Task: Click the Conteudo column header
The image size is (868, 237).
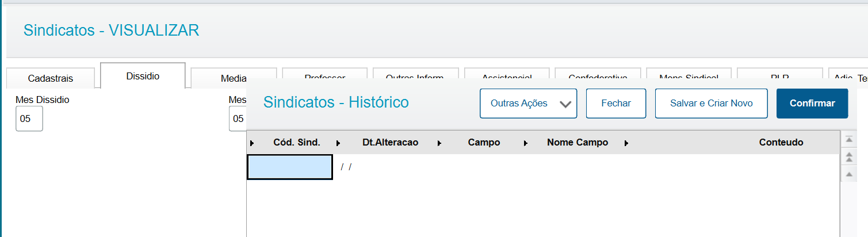Action: [781, 143]
